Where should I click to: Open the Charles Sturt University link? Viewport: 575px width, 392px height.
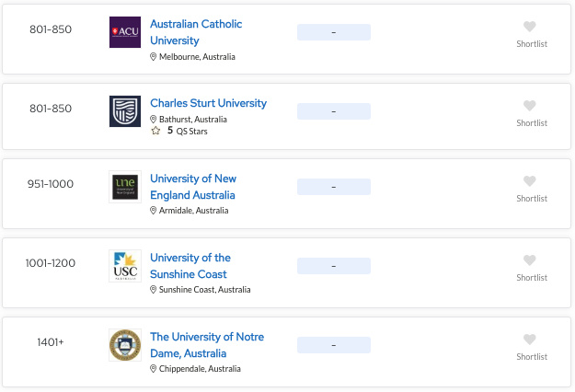click(208, 103)
